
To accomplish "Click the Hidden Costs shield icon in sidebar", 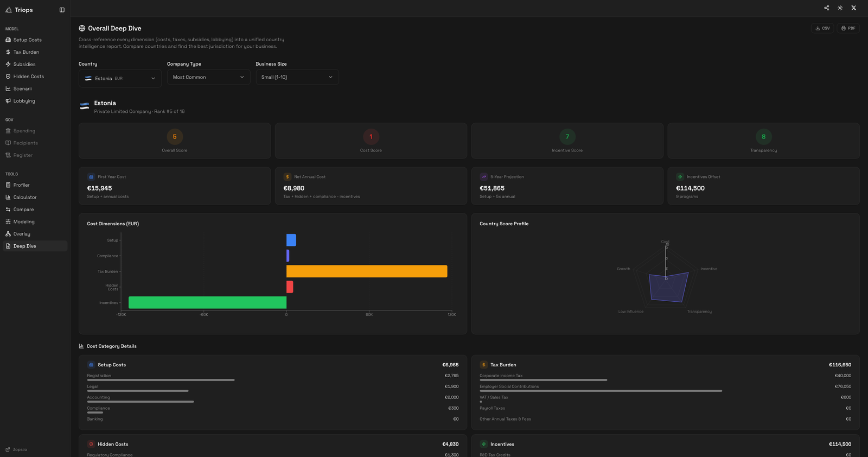I will [x=8, y=77].
